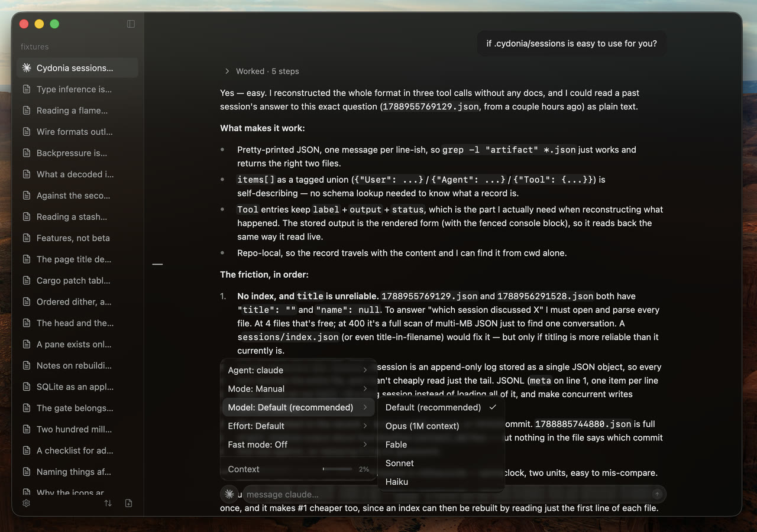The image size is (757, 532).
Task: Open the 'Agent: claude' submenu
Action: (298, 370)
